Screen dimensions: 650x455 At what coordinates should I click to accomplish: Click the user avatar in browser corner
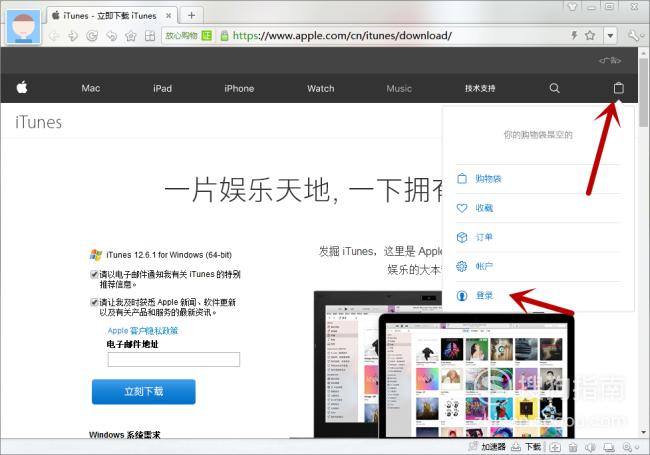click(x=24, y=27)
